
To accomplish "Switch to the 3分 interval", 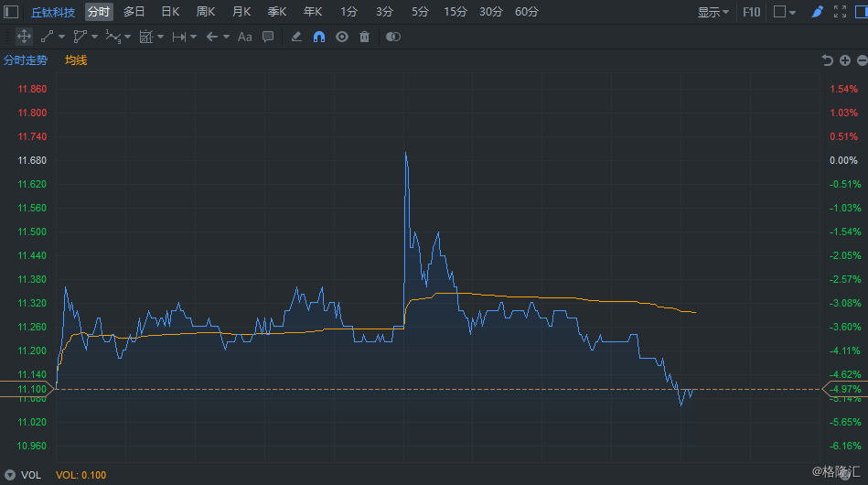I will pos(384,12).
